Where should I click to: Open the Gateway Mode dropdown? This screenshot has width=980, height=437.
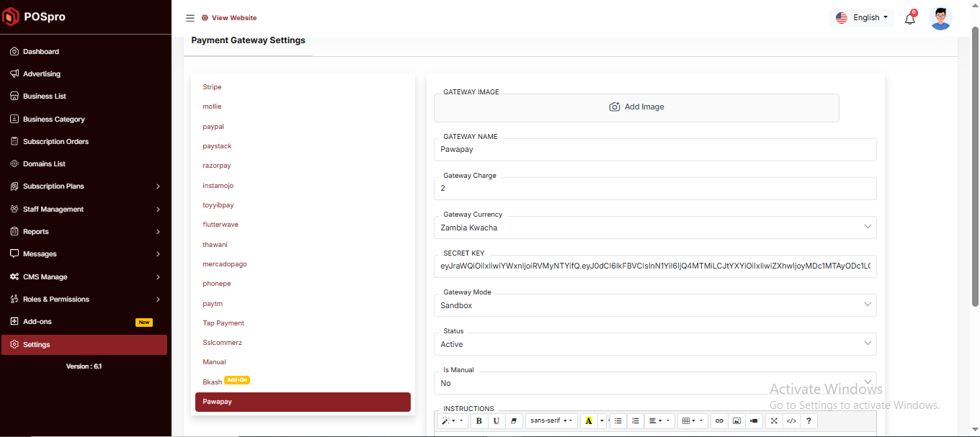pyautogui.click(x=654, y=305)
